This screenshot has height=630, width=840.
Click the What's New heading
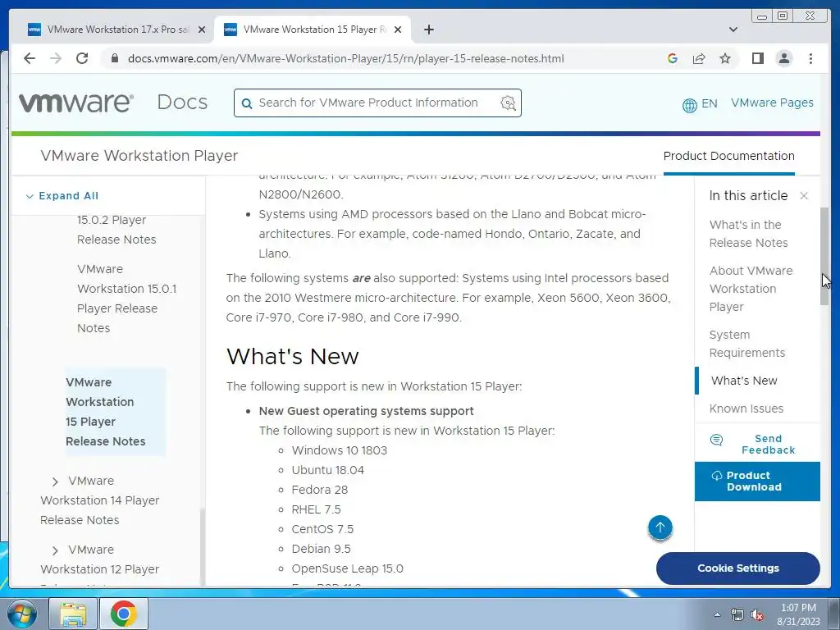[293, 356]
